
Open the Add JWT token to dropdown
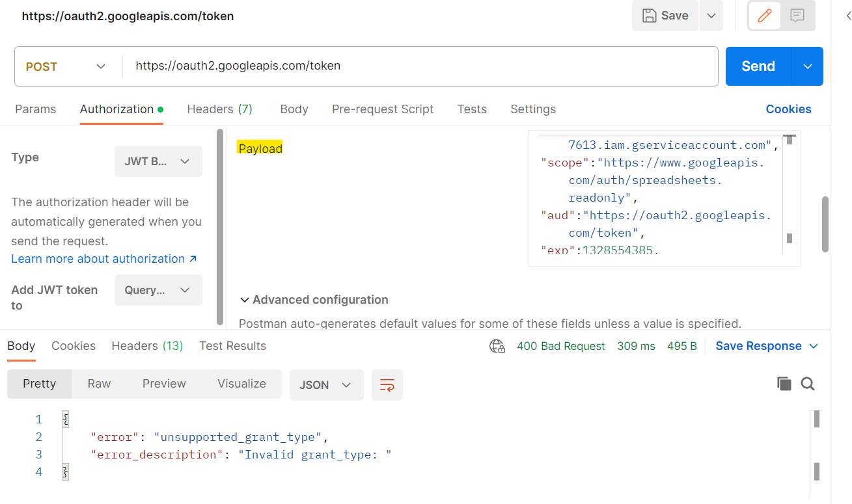coord(158,290)
